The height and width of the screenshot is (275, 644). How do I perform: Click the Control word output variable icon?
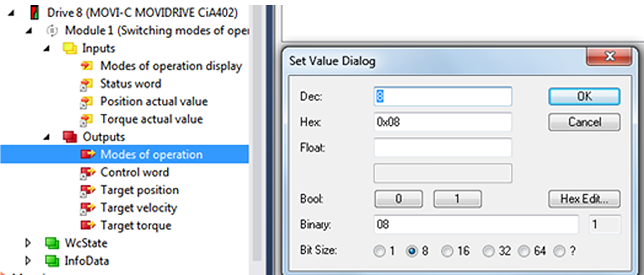click(x=87, y=173)
